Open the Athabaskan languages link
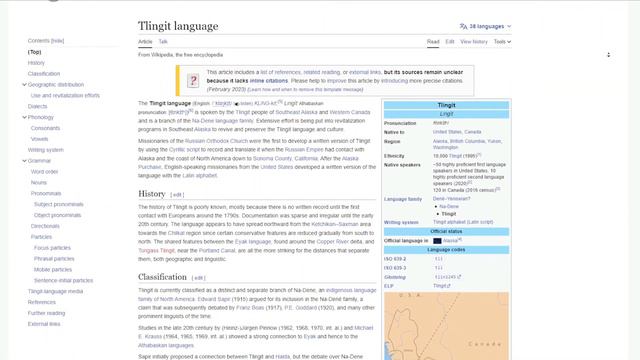Image resolution: width=640 pixels, height=360 pixels. click(166, 345)
